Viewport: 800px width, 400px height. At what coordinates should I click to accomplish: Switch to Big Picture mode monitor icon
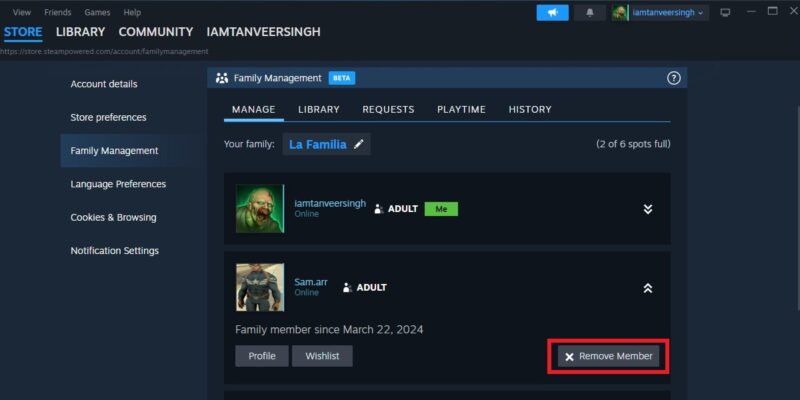tap(725, 13)
